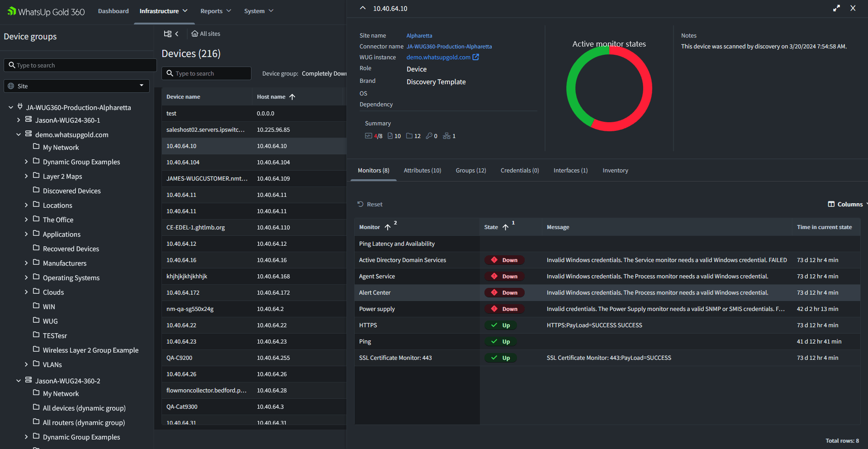Click the Host name sort arrow in devices table

click(292, 97)
